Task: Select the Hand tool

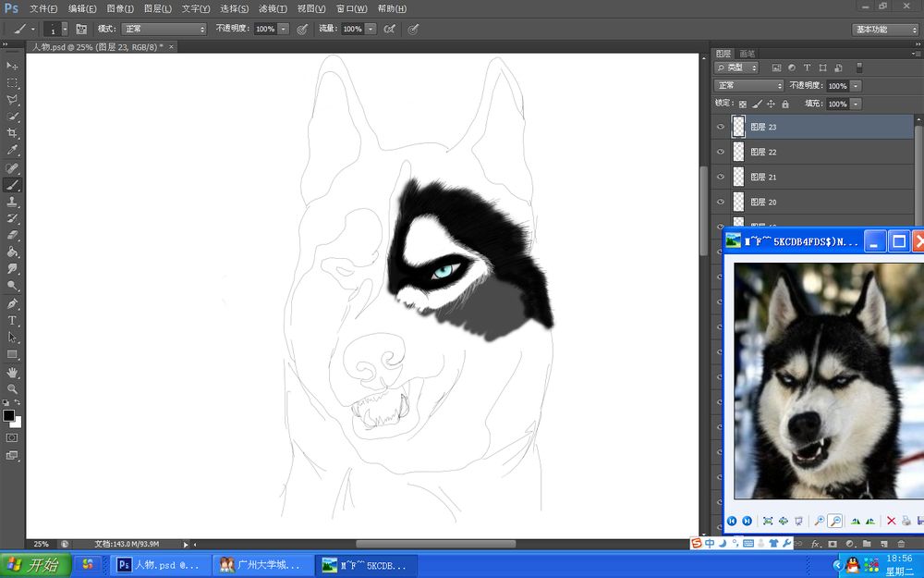Action: pos(12,372)
